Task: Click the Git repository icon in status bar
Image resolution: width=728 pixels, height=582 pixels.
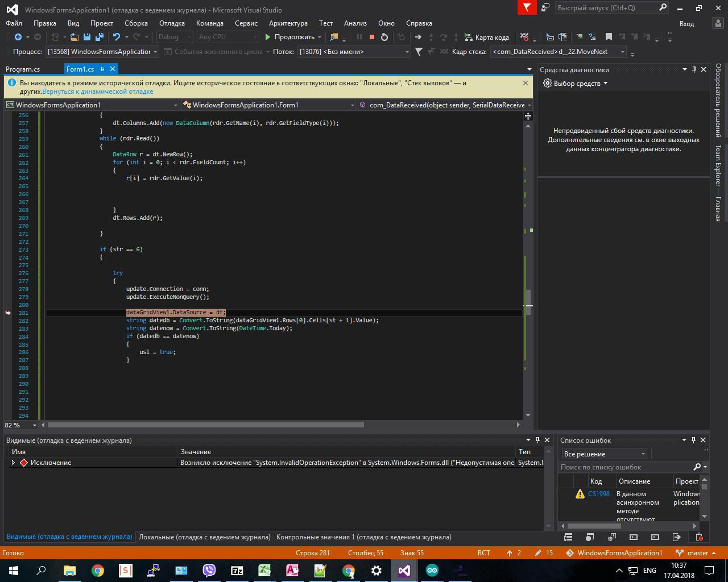Action: click(570, 553)
